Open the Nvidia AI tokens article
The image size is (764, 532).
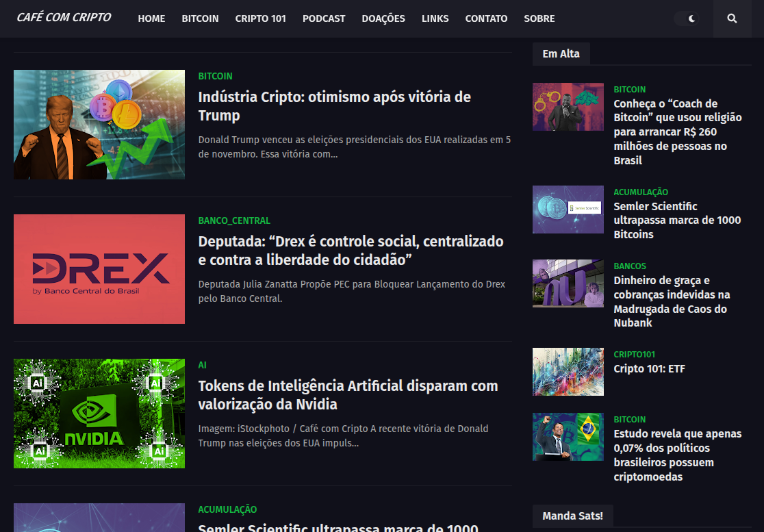tap(348, 395)
